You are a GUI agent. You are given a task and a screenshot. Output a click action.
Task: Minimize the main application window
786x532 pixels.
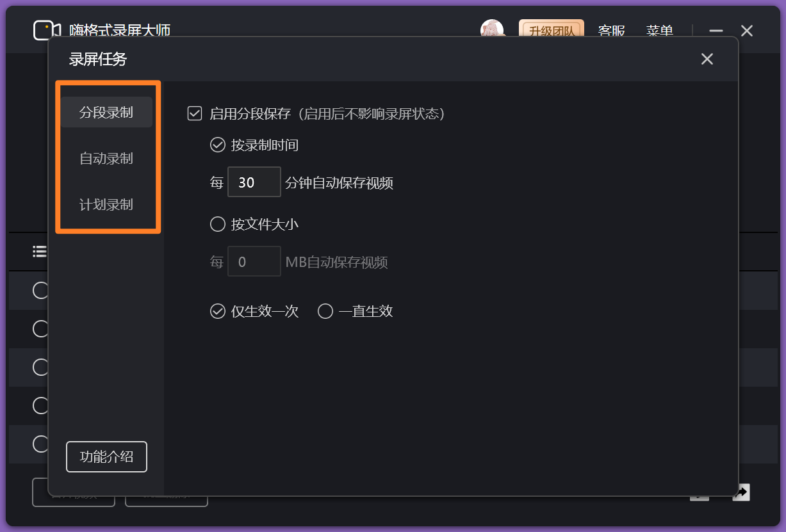(x=716, y=31)
